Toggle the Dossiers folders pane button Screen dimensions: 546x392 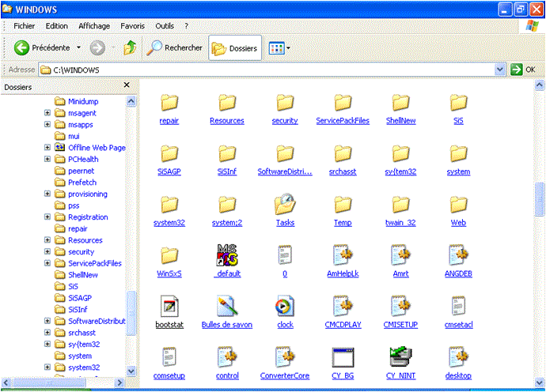click(235, 48)
